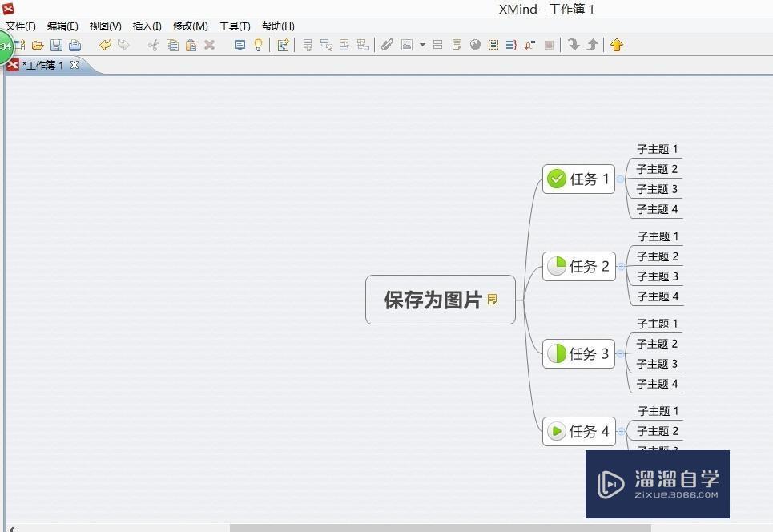The height and width of the screenshot is (532, 773).
Task: Click the Print icon
Action: (74, 45)
